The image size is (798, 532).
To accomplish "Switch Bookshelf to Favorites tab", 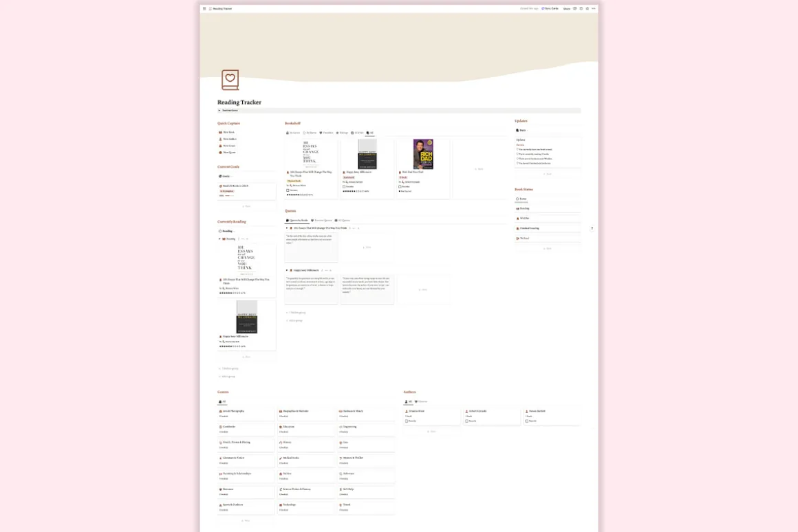I will (x=326, y=133).
